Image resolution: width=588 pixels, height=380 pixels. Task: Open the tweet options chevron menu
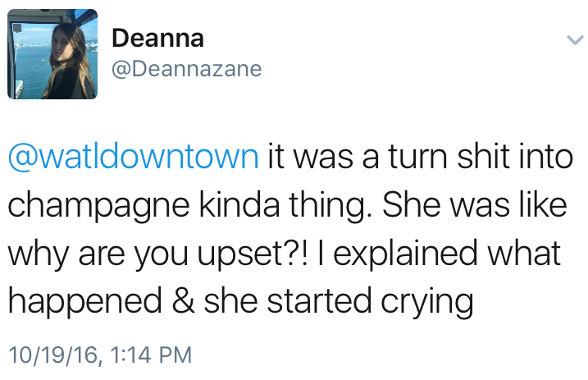572,39
